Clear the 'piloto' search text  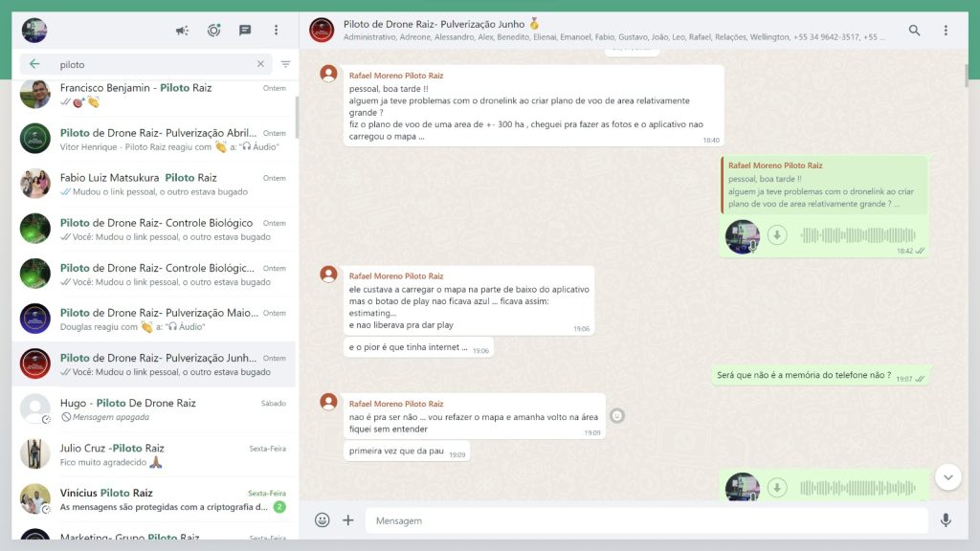tap(260, 64)
